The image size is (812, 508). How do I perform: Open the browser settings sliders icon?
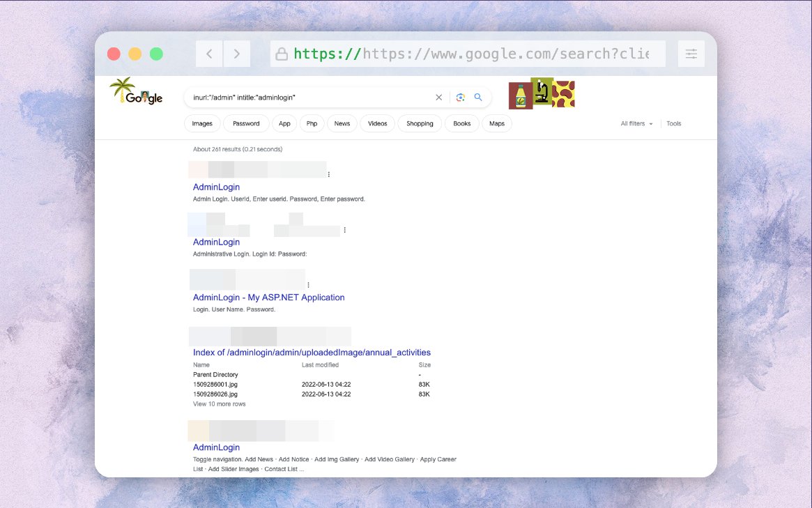pyautogui.click(x=691, y=54)
